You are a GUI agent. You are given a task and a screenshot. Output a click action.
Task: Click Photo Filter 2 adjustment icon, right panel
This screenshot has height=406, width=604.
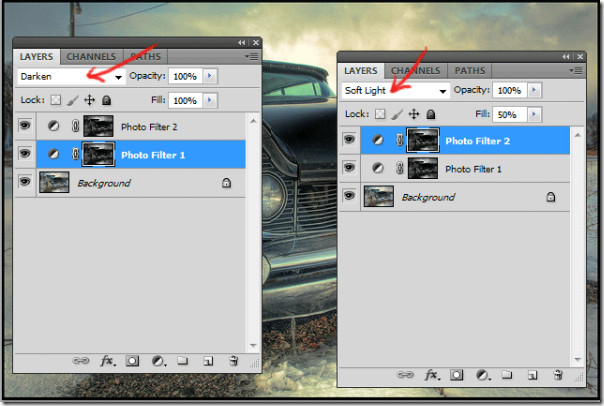click(x=378, y=139)
